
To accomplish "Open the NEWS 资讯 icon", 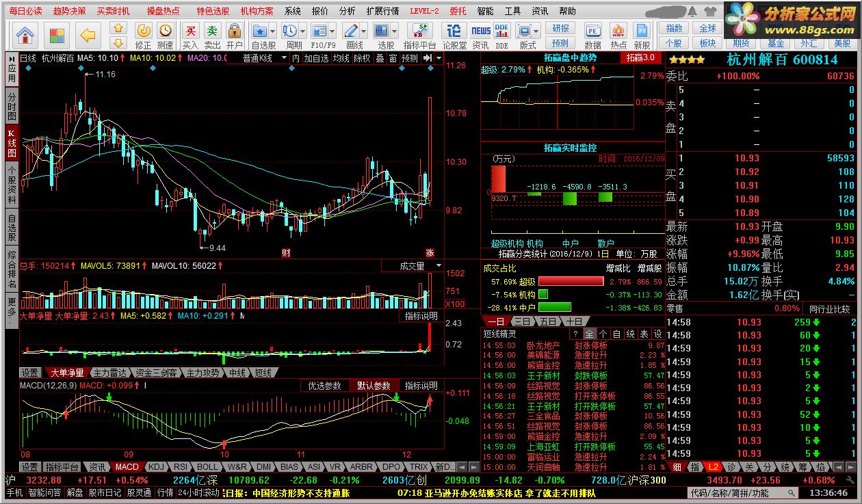I will pyautogui.click(x=481, y=35).
